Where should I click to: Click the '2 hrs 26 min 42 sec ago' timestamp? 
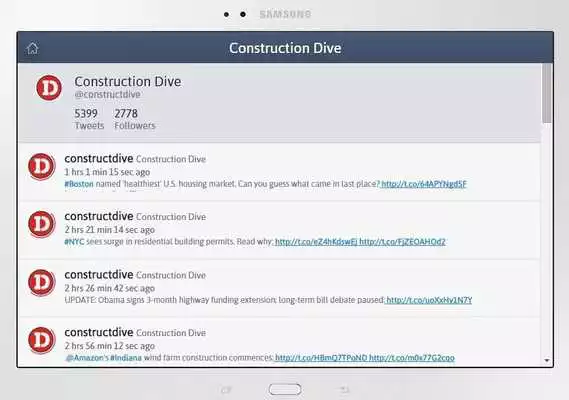[110, 288]
